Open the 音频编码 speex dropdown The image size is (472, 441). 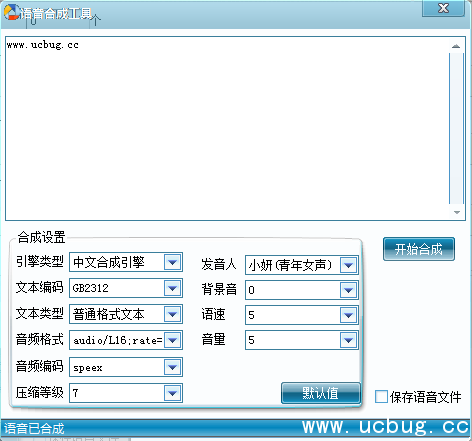point(126,367)
